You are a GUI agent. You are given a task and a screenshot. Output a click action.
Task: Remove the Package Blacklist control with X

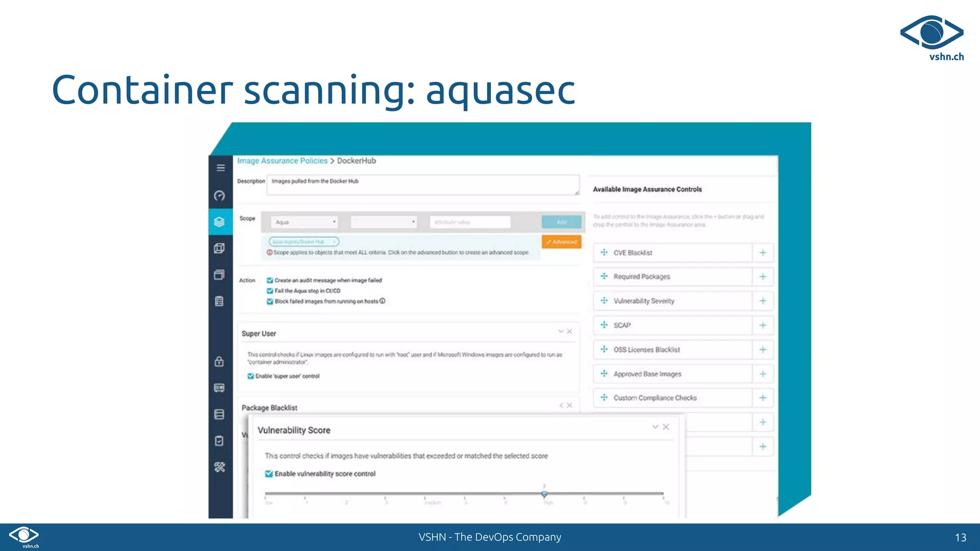569,405
